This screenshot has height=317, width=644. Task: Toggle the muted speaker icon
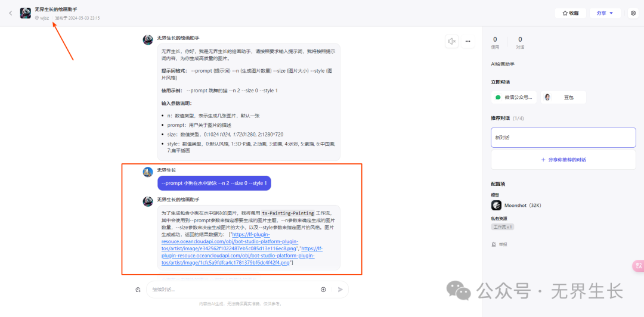tap(452, 41)
